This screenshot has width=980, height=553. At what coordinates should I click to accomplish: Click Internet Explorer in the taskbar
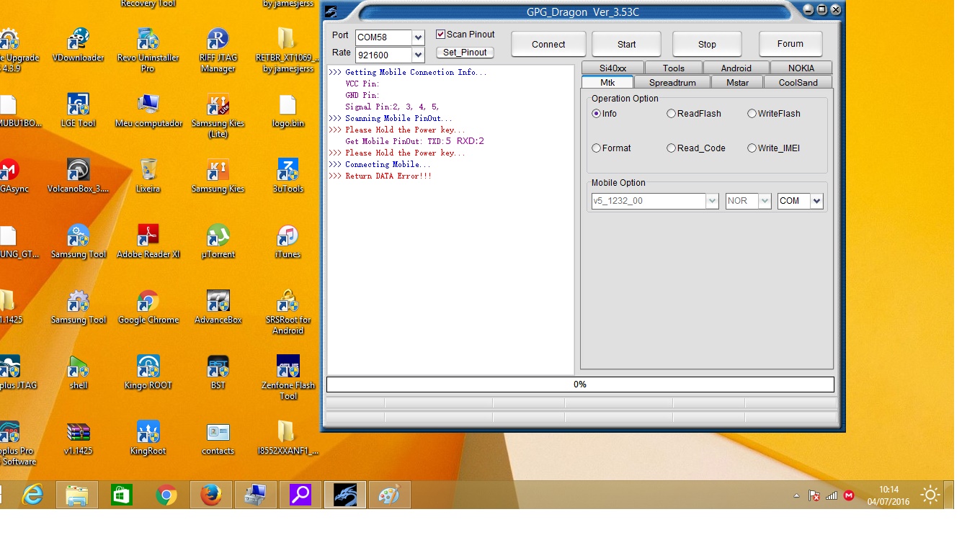pyautogui.click(x=32, y=495)
